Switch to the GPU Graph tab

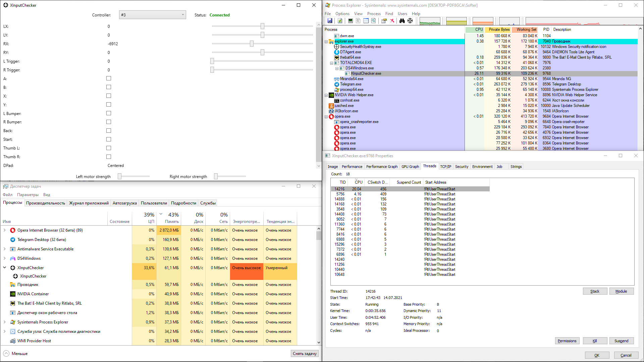tap(410, 166)
